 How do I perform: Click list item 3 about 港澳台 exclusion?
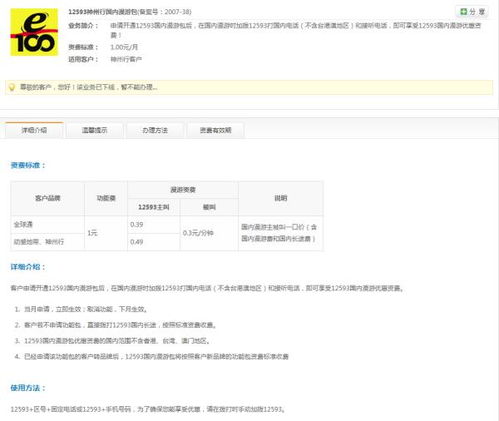point(112,341)
